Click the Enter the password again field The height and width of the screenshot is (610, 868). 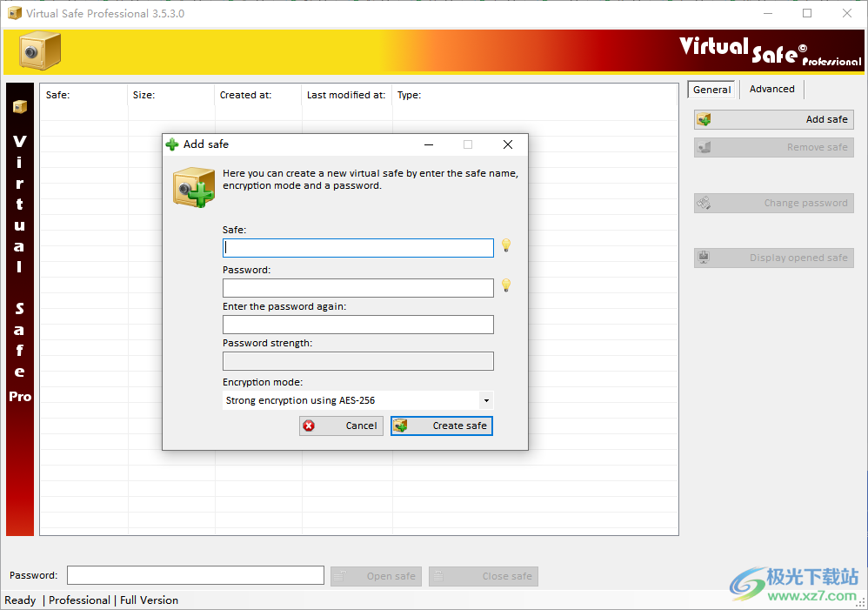[x=358, y=325]
